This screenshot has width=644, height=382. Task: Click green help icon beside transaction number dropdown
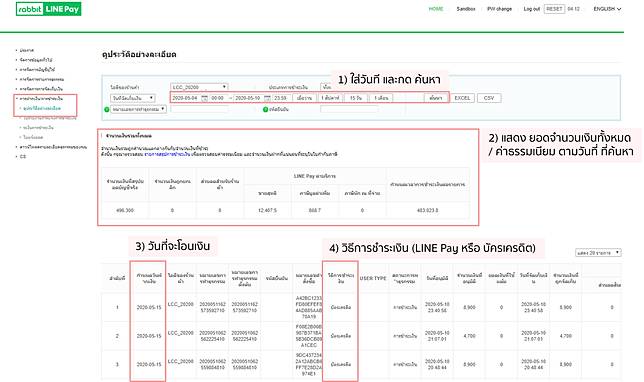coord(107,109)
